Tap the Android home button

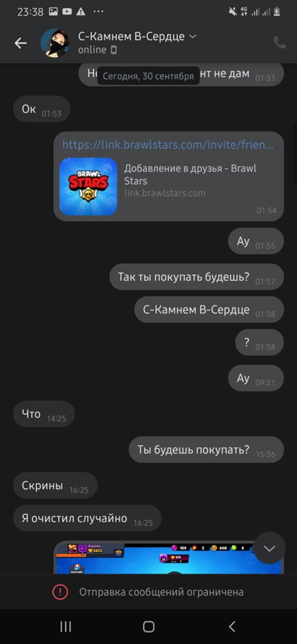[x=148, y=626]
